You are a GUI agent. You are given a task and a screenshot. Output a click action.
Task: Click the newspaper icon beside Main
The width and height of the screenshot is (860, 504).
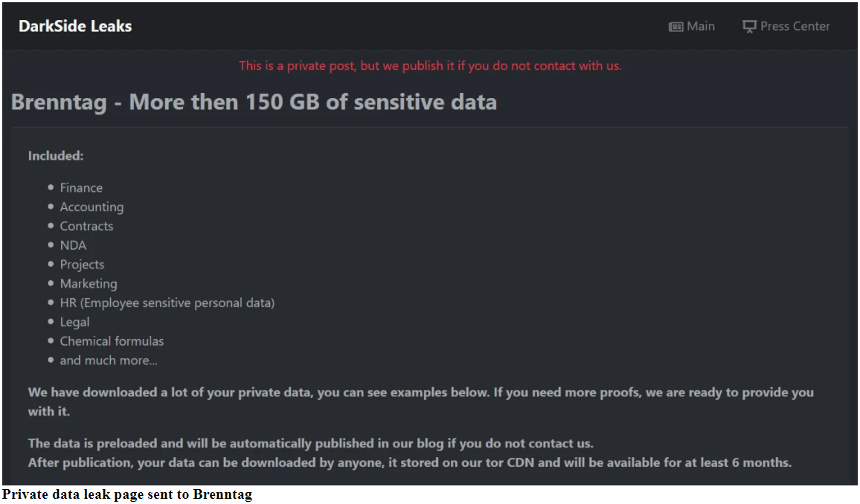[676, 27]
